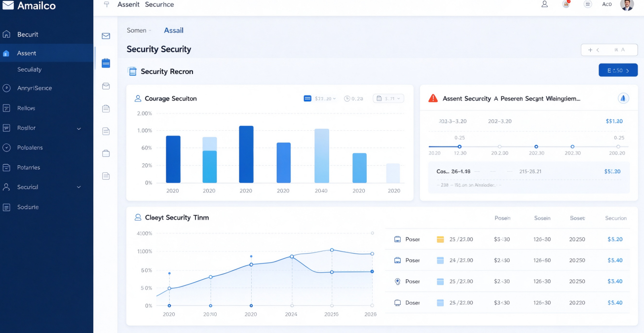The image size is (644, 333).
Task: Click the Courage Secuiton person icon
Action: tap(138, 99)
